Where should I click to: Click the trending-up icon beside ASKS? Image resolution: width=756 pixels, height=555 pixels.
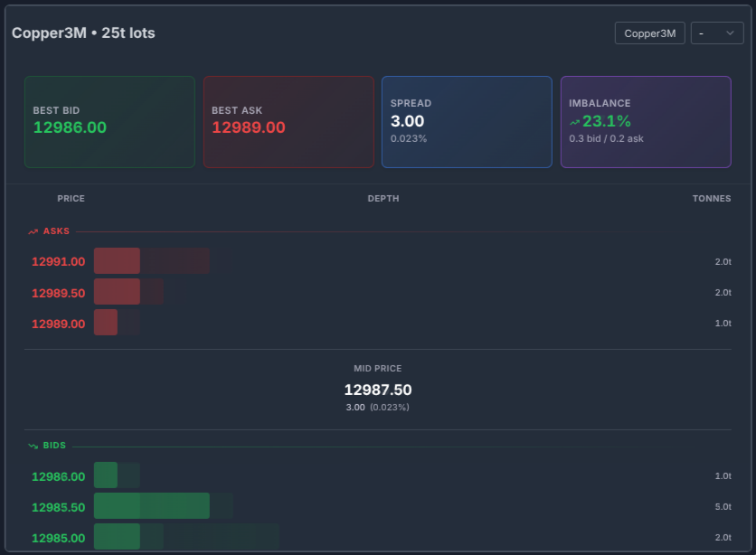(33, 231)
